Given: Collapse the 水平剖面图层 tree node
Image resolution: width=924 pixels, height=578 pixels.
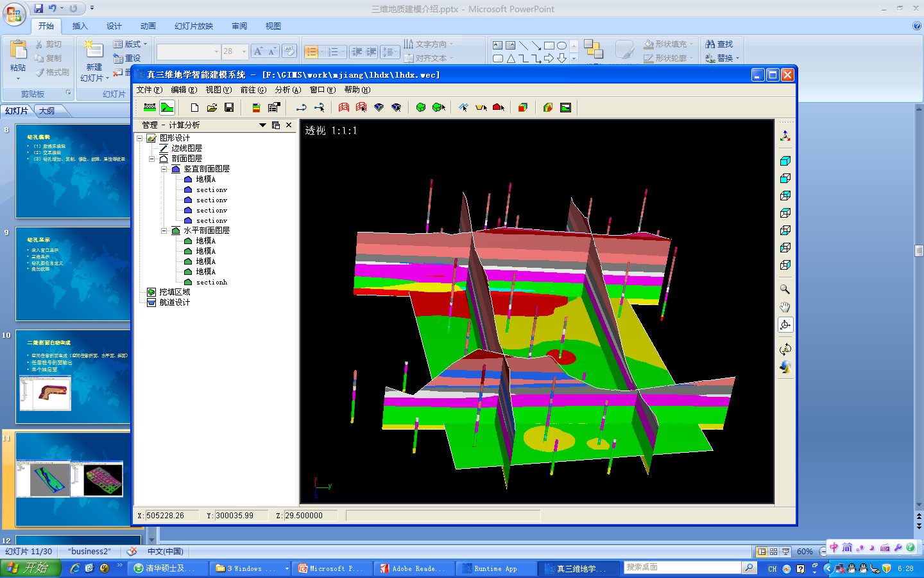Looking at the screenshot, I should [x=164, y=231].
